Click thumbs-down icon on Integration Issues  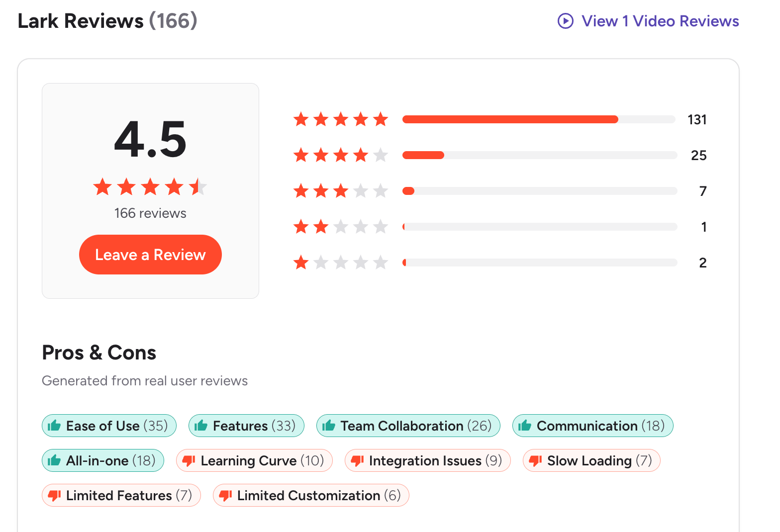pyautogui.click(x=358, y=461)
